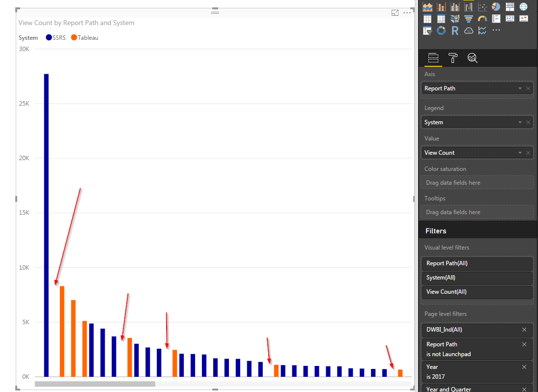The height and width of the screenshot is (392, 538).
Task: Open the System legend field dropdown
Action: tap(520, 122)
